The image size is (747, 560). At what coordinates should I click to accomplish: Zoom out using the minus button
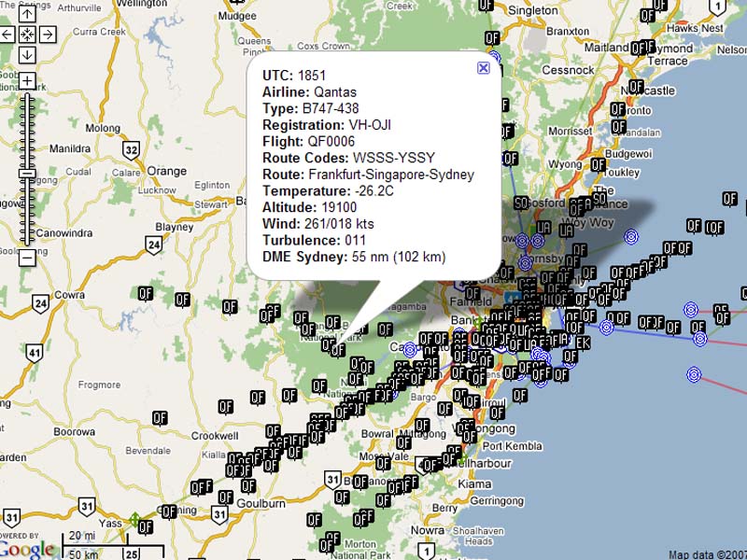click(x=27, y=259)
